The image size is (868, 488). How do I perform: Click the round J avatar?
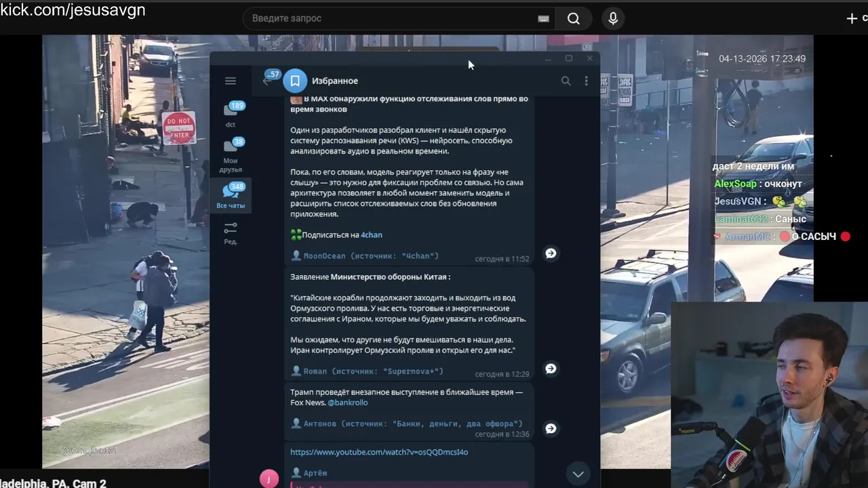(269, 478)
